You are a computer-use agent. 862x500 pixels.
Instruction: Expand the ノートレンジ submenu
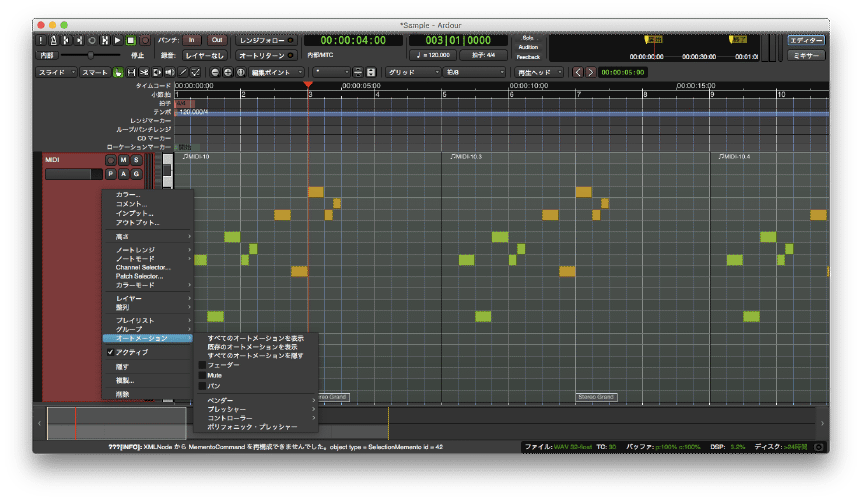147,250
